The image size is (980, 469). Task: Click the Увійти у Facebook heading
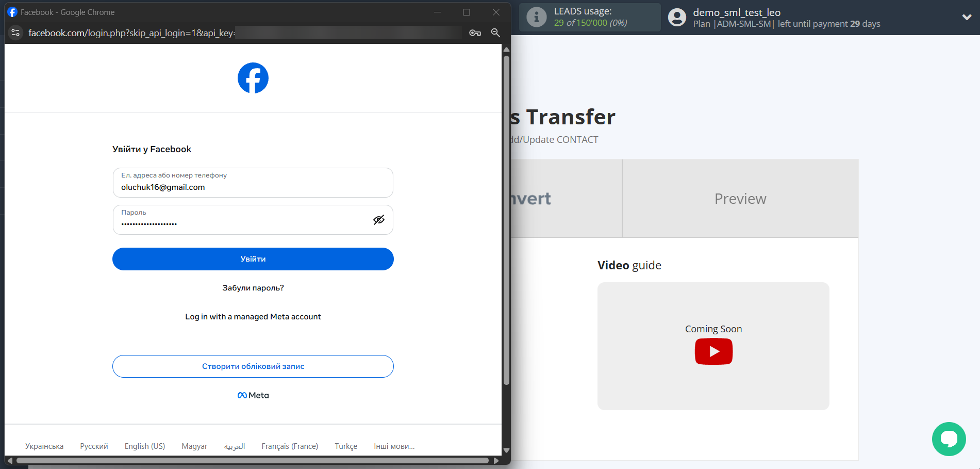pos(152,149)
